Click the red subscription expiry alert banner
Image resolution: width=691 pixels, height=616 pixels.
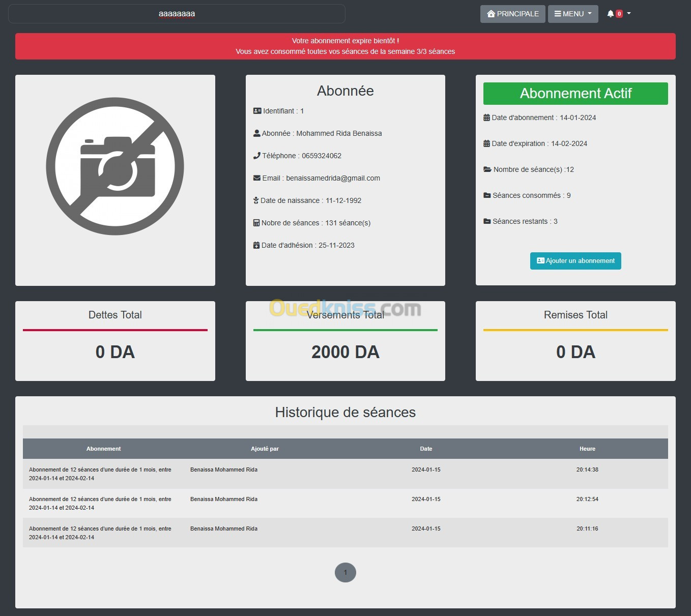[345, 46]
